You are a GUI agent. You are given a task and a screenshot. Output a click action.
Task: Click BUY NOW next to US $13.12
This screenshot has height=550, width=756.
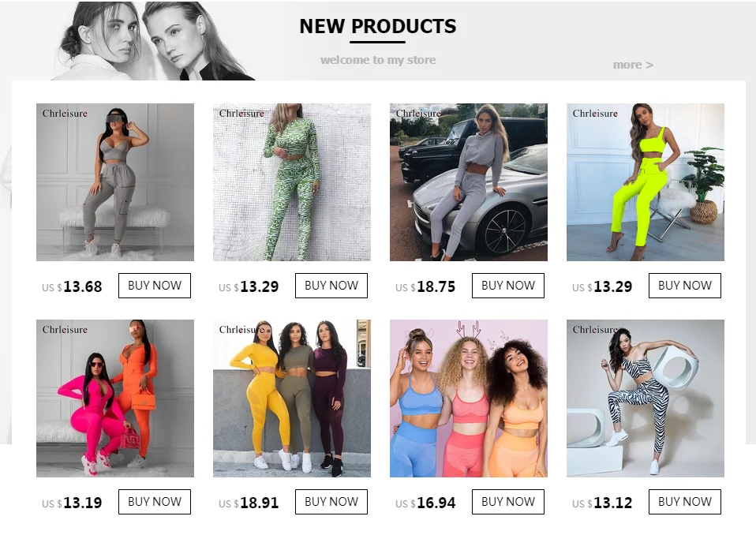coord(685,502)
